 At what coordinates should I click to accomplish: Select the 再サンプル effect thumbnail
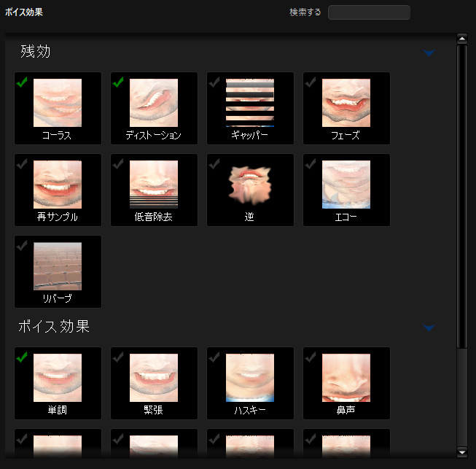coord(58,185)
